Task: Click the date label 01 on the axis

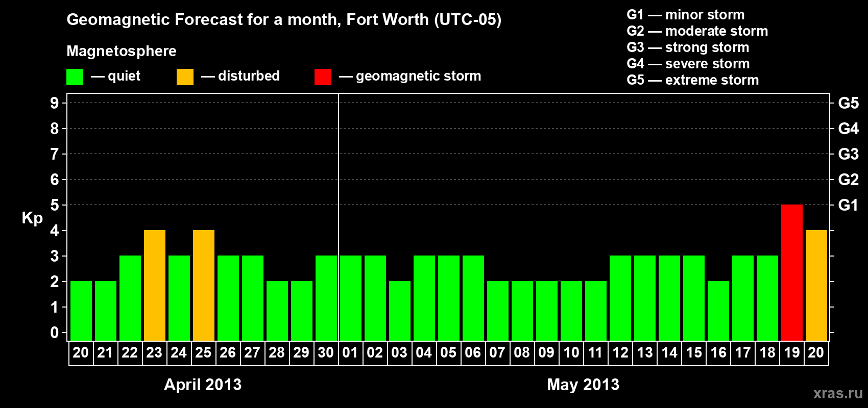Action: (350, 353)
